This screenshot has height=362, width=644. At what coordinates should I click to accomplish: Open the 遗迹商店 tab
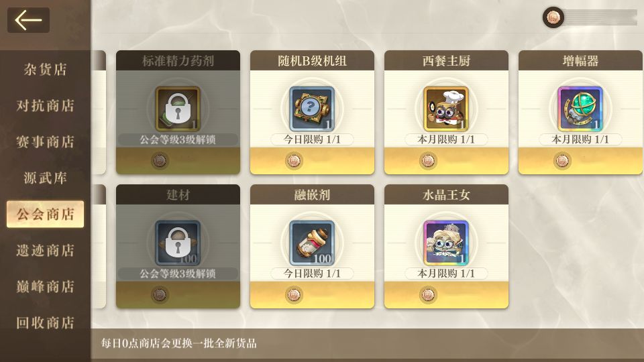(45, 250)
